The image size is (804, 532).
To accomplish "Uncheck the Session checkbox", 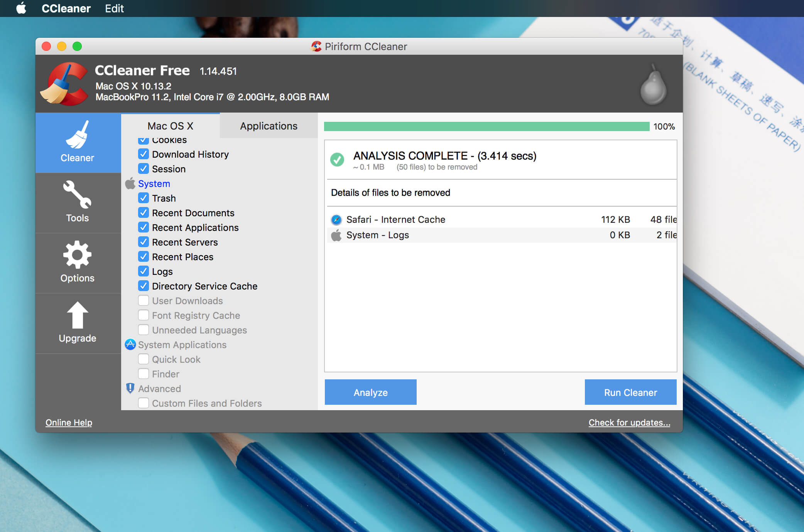I will 144,168.
